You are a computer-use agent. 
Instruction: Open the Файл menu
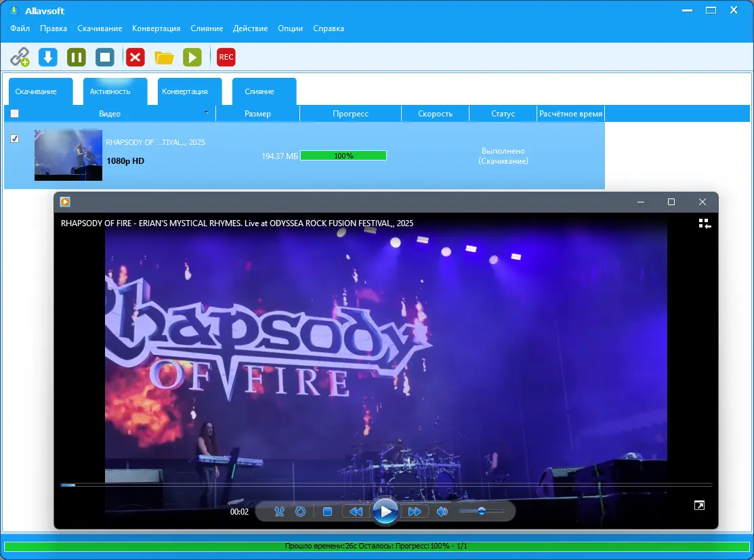pos(20,28)
